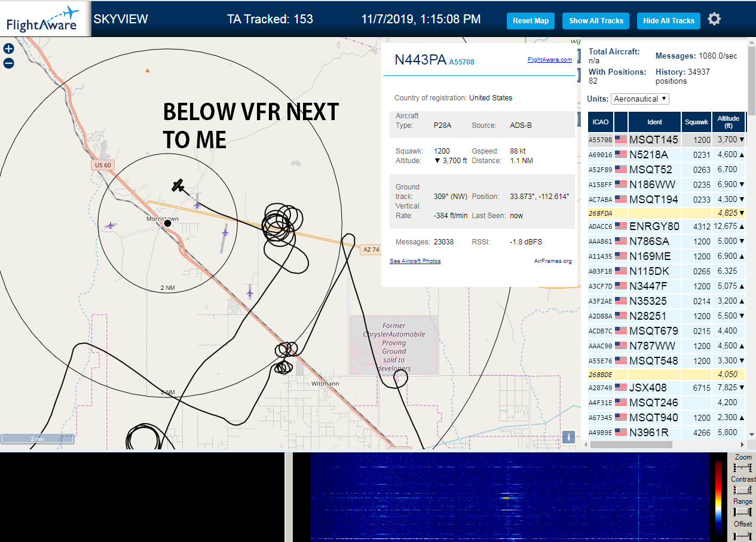This screenshot has width=756, height=542.
Task: Select the MSQT194 aircraft row
Action: point(668,200)
